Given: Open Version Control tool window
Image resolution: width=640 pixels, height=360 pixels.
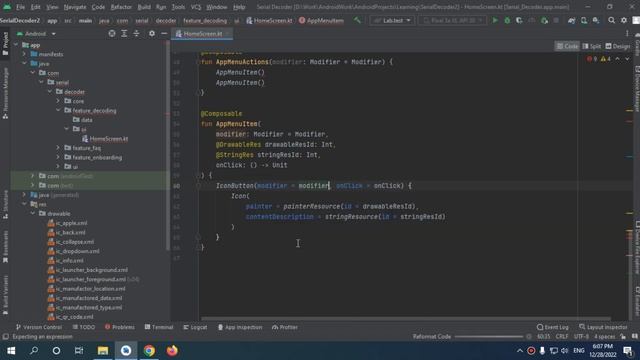Looking at the screenshot, I should [39, 327].
